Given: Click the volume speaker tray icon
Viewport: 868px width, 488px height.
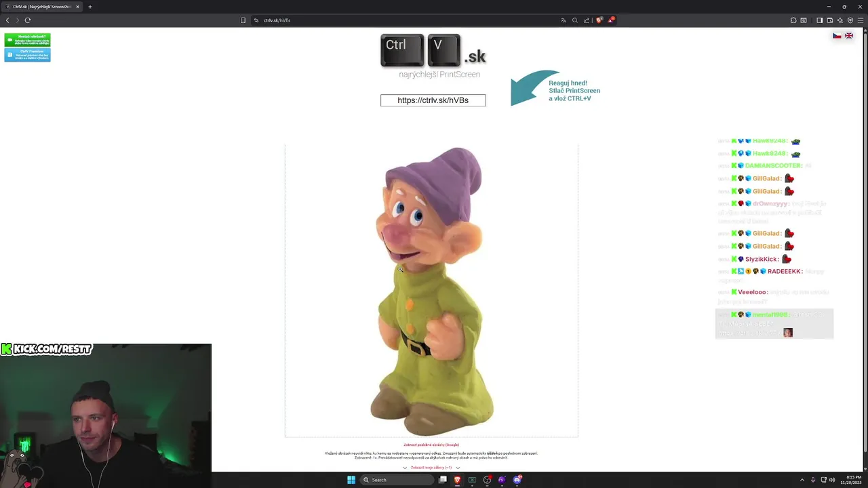Looking at the screenshot, I should pos(833,480).
